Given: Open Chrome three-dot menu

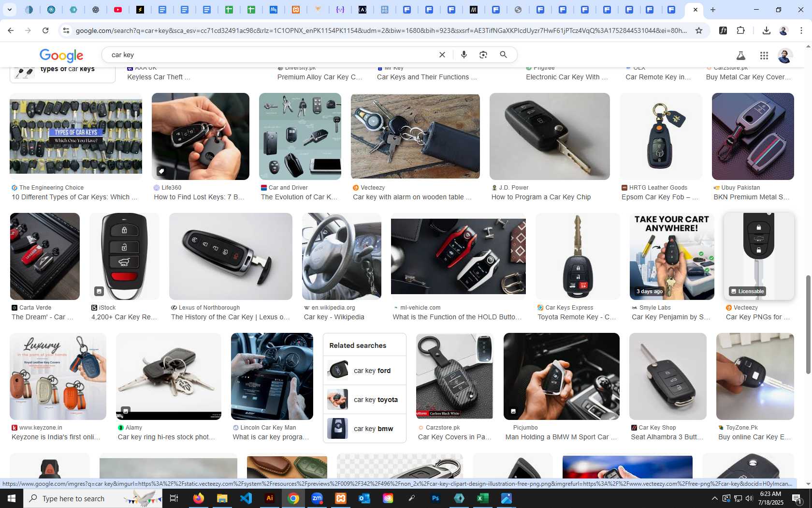Looking at the screenshot, I should pyautogui.click(x=801, y=30).
